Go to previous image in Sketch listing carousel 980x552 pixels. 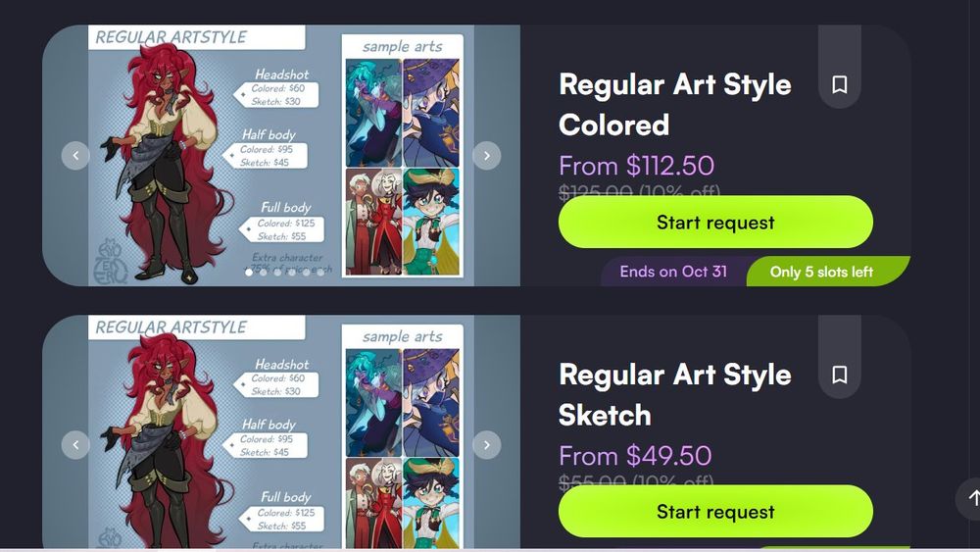tap(75, 444)
